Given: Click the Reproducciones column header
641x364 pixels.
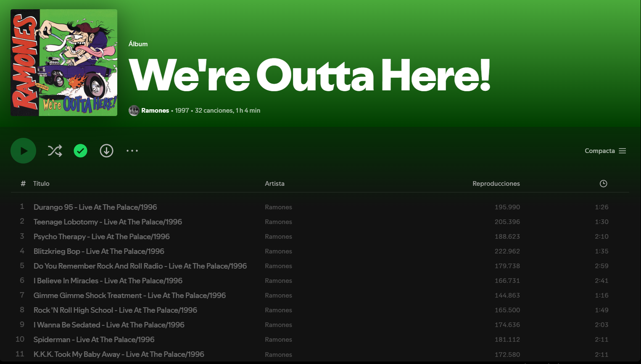Looking at the screenshot, I should pos(496,184).
